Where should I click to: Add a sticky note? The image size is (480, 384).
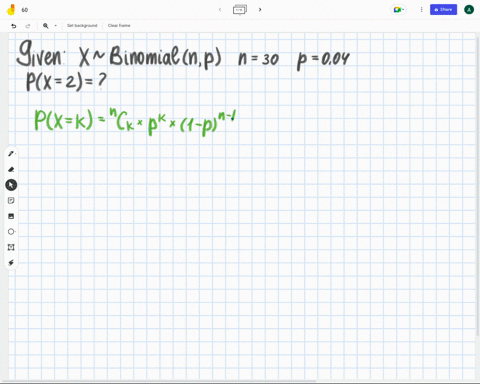11,200
